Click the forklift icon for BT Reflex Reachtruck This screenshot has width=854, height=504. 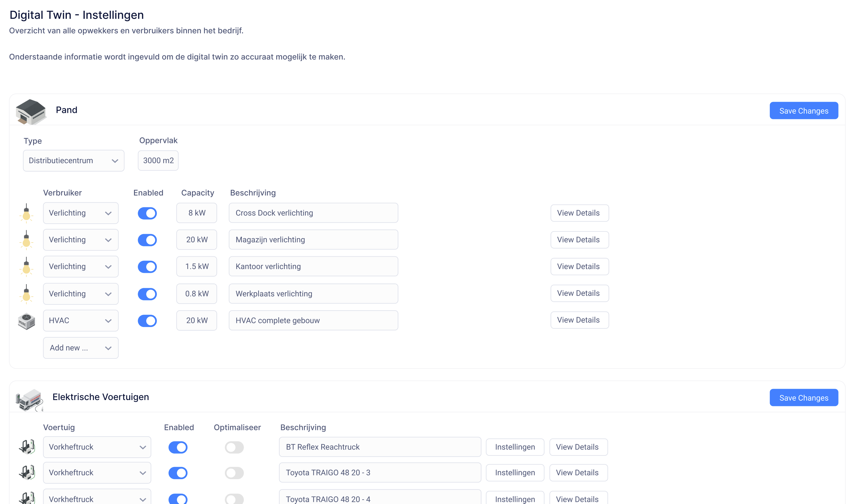click(27, 447)
